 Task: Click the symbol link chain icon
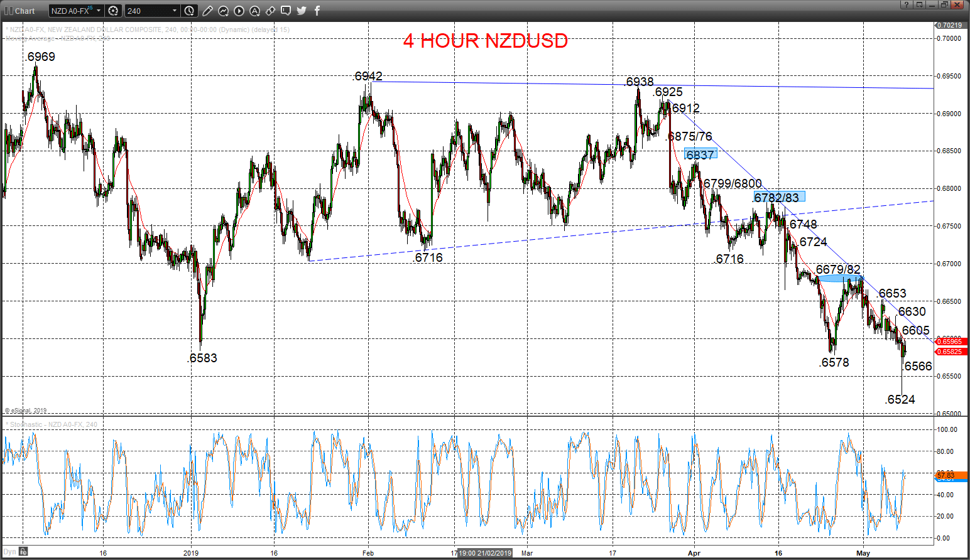271,11
